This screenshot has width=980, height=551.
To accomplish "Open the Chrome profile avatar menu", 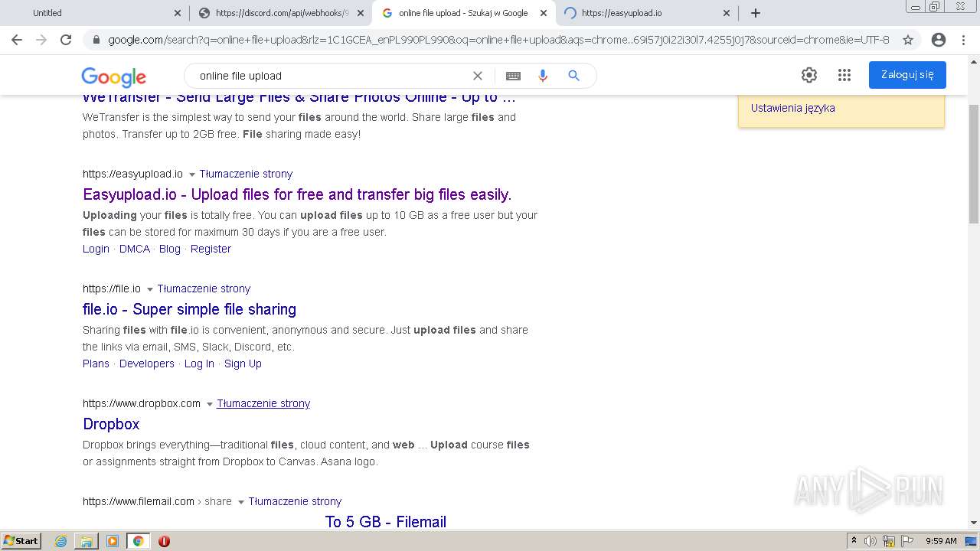I will pyautogui.click(x=939, y=40).
